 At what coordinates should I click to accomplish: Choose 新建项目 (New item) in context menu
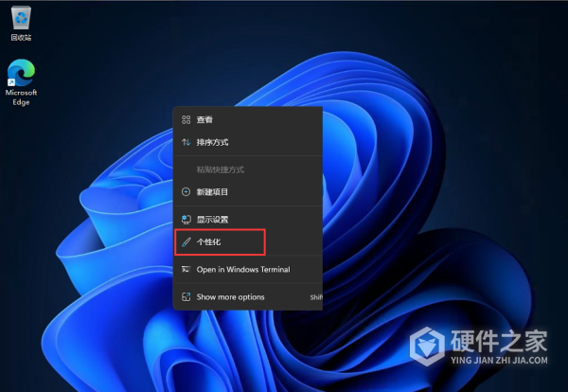coord(248,192)
